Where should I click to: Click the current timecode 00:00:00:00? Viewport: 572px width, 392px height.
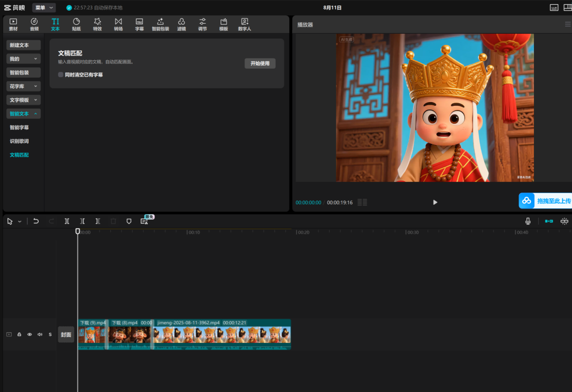tap(308, 203)
